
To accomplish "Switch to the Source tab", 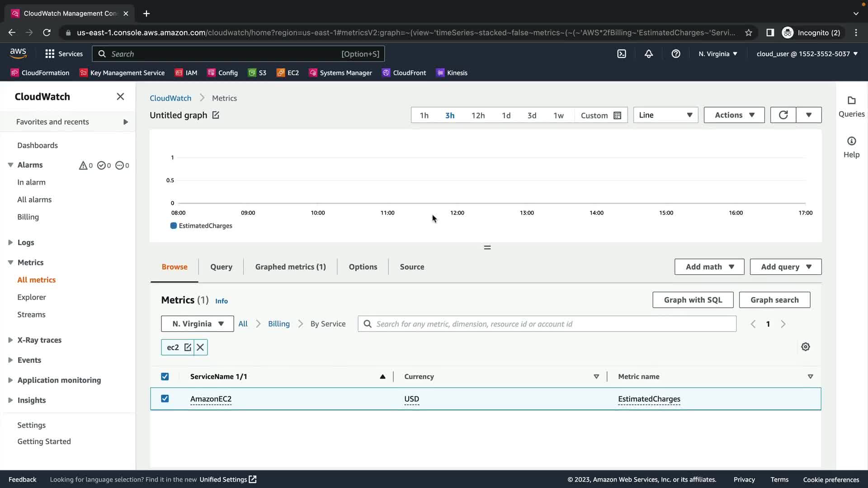I will click(x=412, y=267).
